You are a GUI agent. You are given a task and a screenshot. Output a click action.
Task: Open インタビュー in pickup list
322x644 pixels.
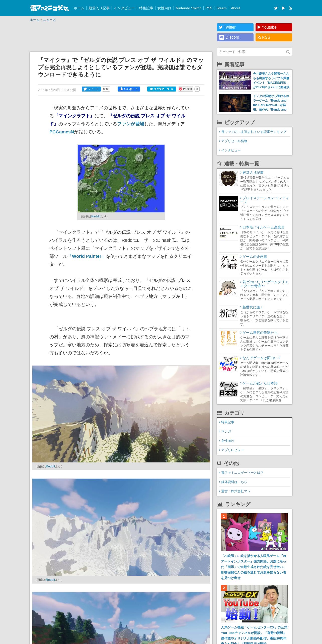pyautogui.click(x=231, y=150)
